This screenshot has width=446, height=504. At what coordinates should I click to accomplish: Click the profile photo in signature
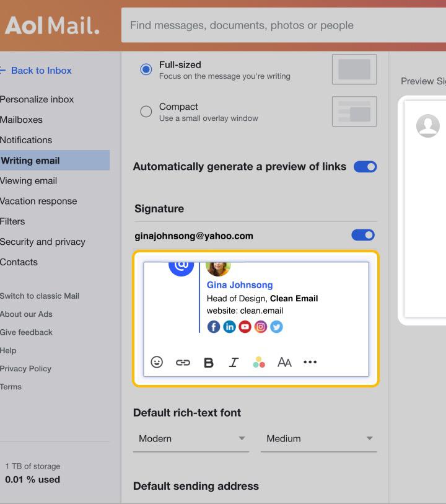click(x=218, y=269)
